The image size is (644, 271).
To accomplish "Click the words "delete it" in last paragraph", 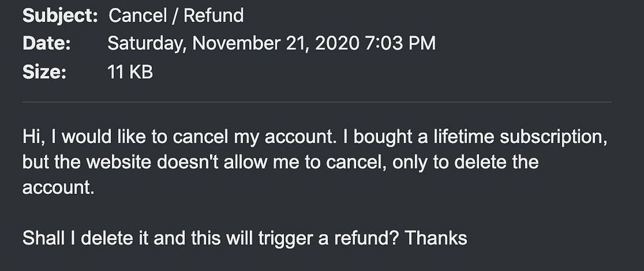I will (115, 239).
